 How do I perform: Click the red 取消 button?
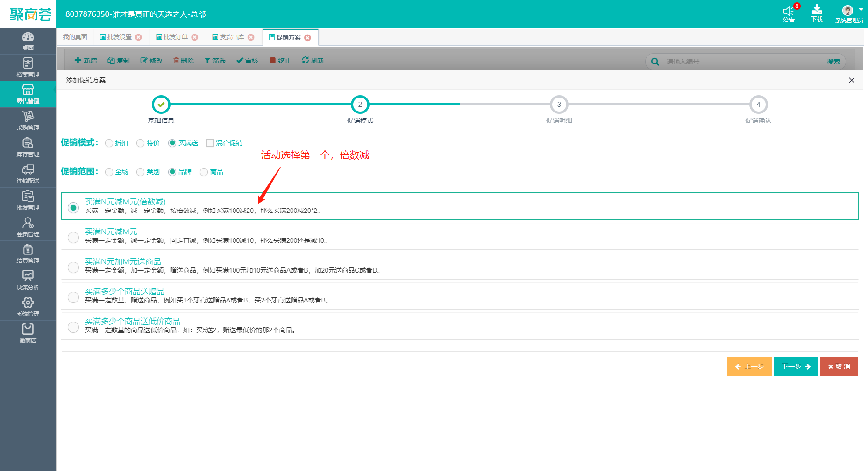coord(839,366)
